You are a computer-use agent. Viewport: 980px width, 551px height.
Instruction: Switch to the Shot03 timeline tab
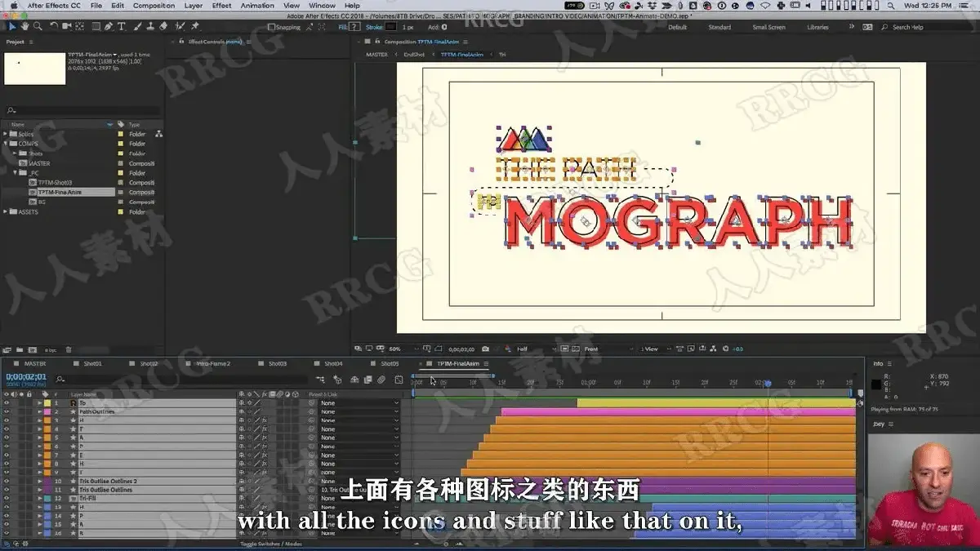click(278, 363)
